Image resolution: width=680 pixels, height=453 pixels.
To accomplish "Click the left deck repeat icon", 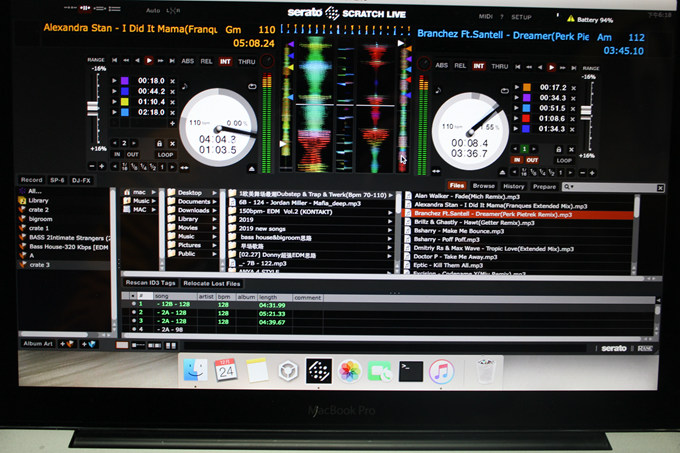I will pos(252,87).
